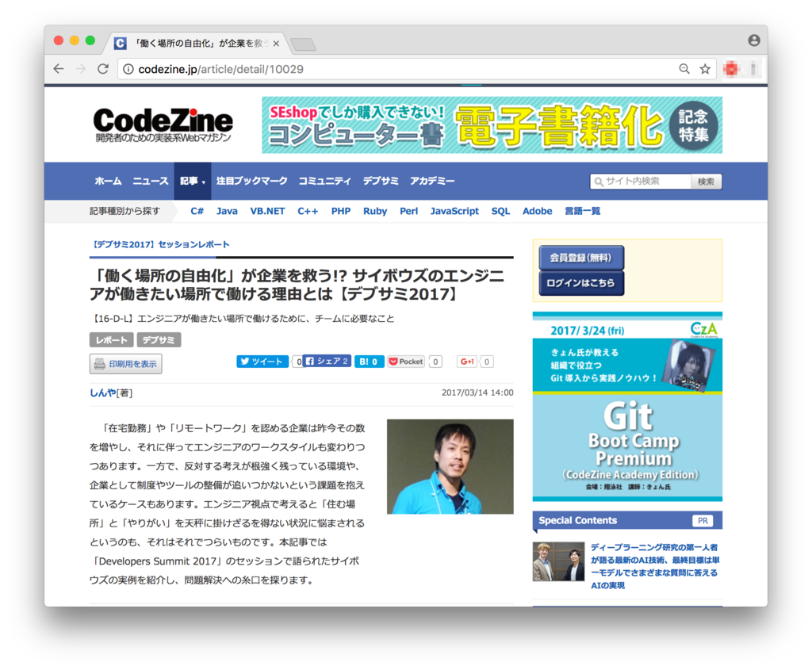Click the デブサミ tag below the subtitle

[x=159, y=339]
